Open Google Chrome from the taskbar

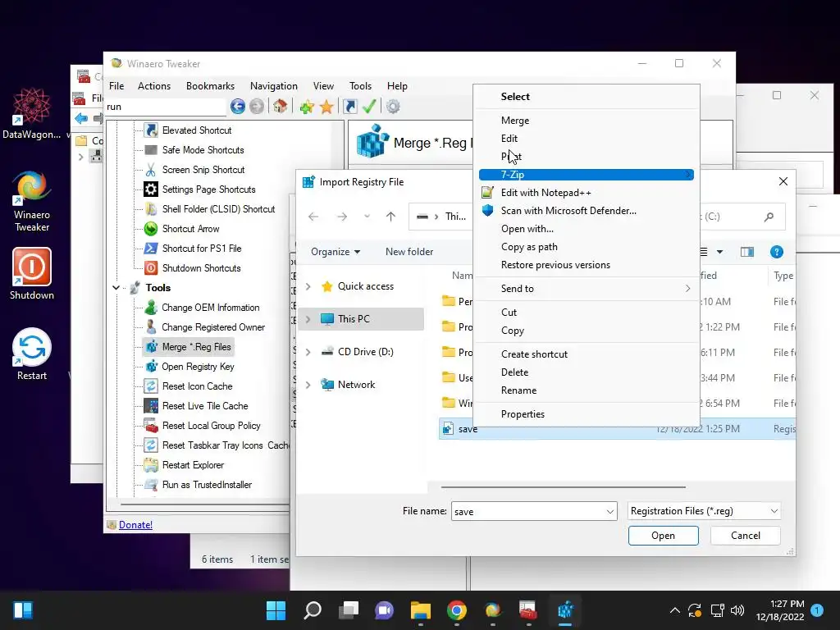point(456,610)
